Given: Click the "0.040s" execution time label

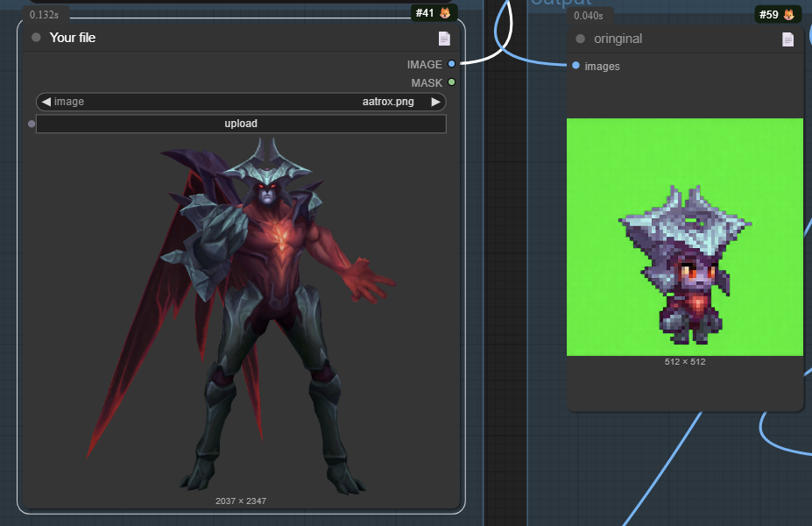Looking at the screenshot, I should tap(589, 16).
